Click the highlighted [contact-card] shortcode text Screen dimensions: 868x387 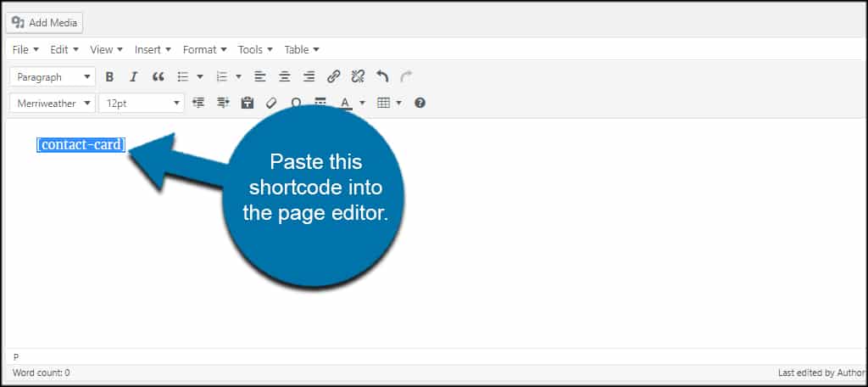(x=81, y=145)
